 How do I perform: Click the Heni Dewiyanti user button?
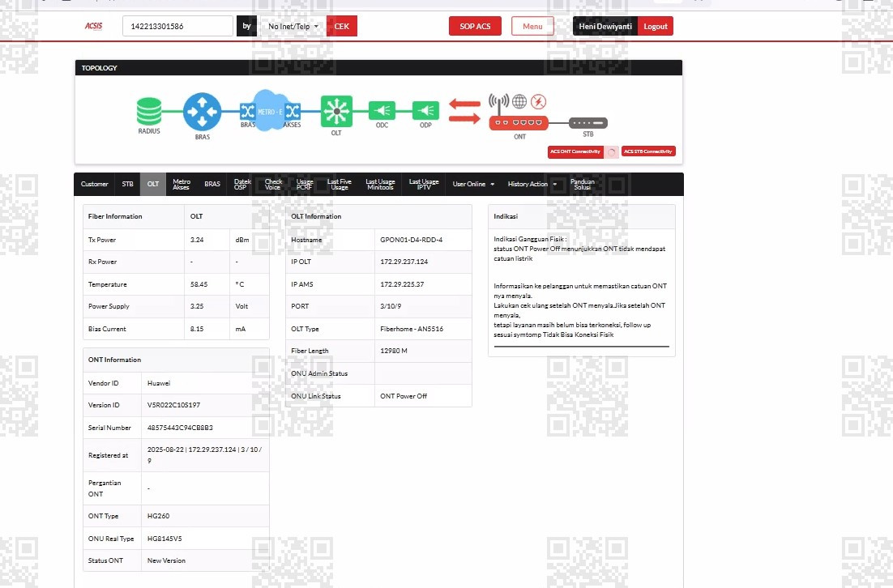point(605,26)
